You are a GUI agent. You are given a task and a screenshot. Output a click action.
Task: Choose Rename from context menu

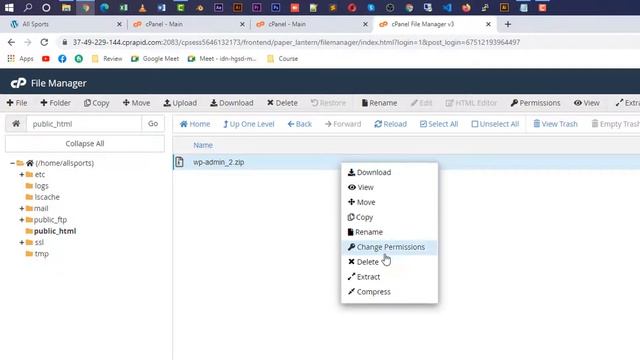tap(389, 232)
